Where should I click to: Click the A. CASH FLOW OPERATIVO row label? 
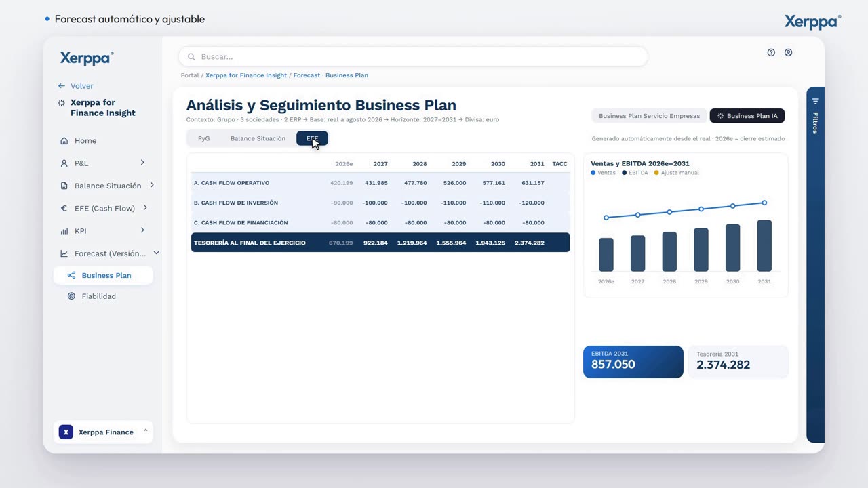point(231,183)
